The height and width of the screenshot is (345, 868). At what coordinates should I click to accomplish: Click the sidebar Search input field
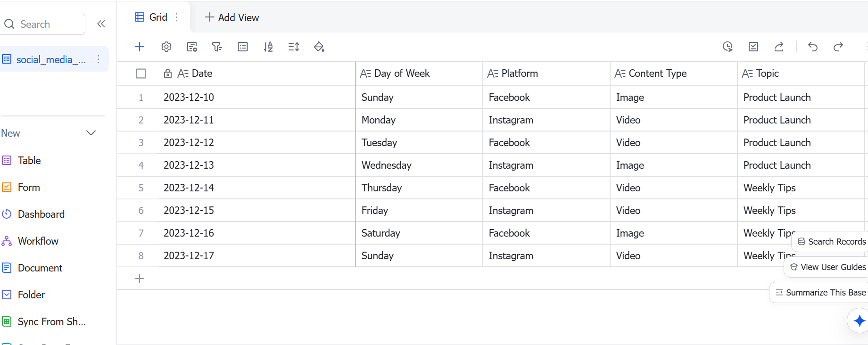coord(42,24)
